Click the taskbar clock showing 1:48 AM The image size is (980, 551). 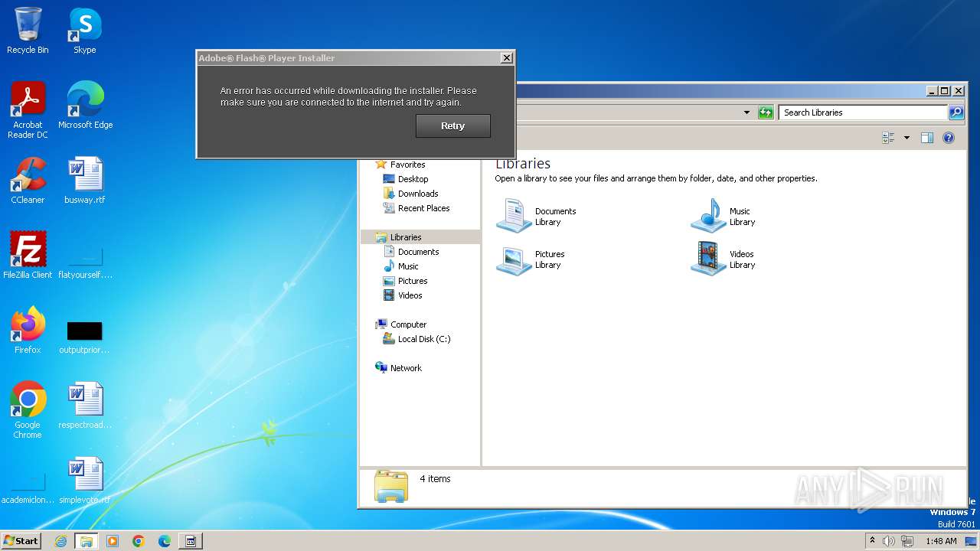941,541
